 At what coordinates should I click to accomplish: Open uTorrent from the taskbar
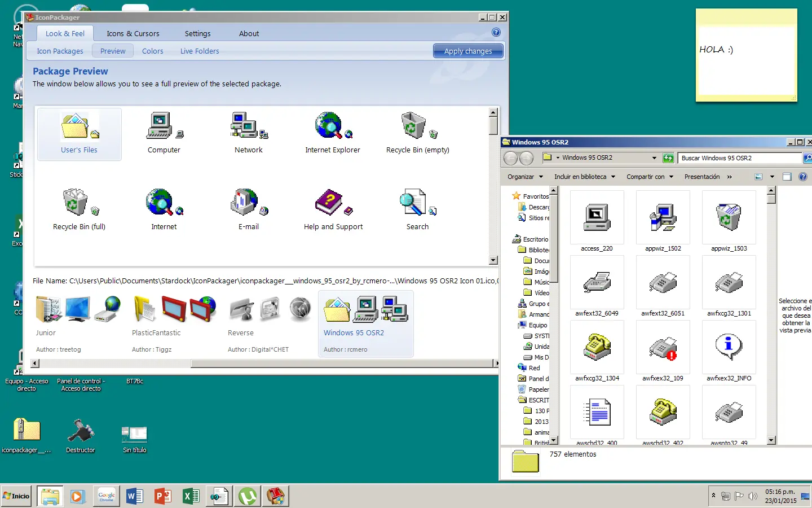(x=248, y=496)
